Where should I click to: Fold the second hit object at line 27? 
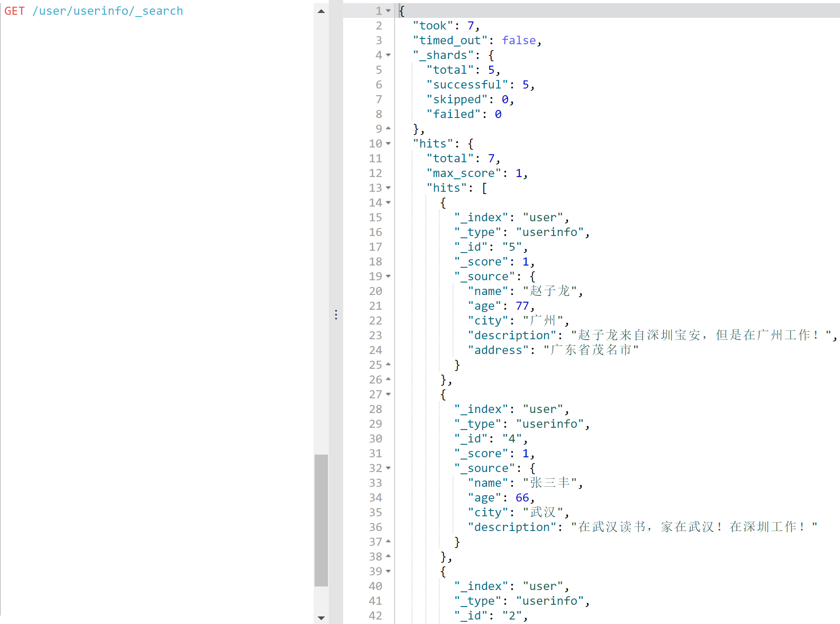(x=388, y=394)
